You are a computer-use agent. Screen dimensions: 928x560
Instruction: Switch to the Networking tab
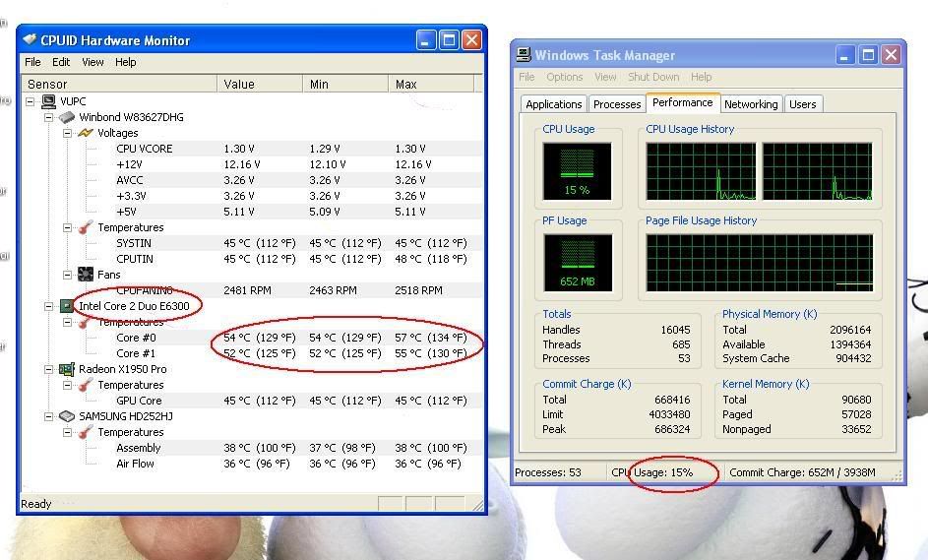click(751, 104)
